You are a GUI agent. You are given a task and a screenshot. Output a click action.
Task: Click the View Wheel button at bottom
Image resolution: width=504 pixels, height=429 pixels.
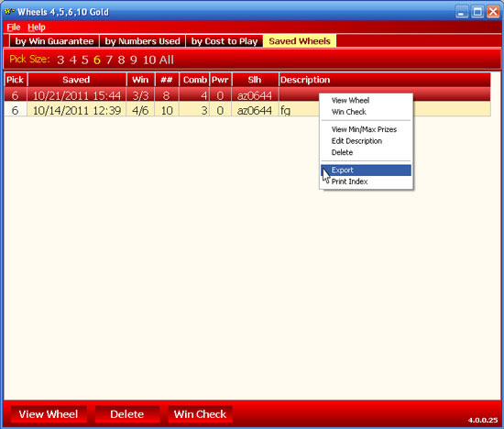49,414
